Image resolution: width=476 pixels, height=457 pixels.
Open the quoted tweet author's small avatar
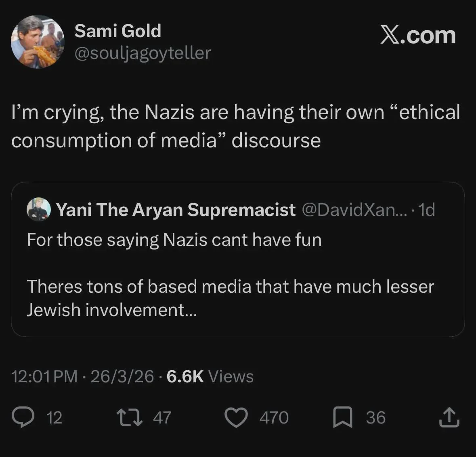[x=38, y=210]
